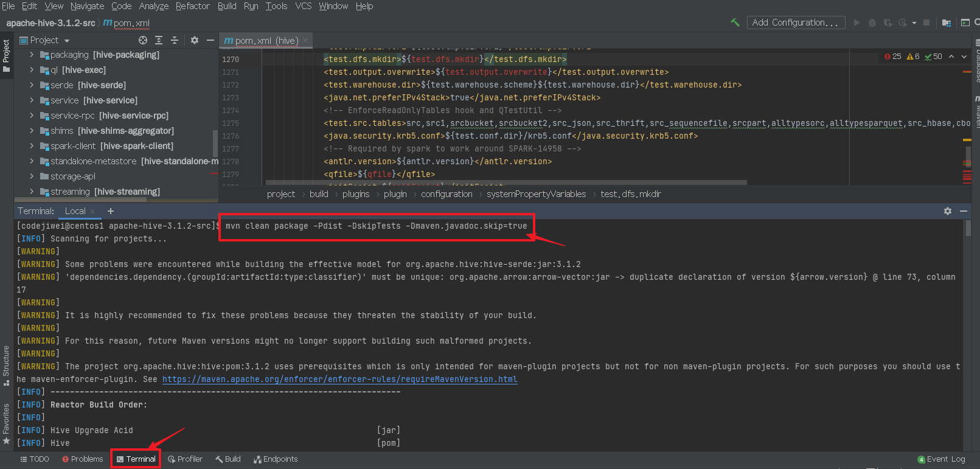Click the Terminal tool window button
The width and height of the screenshot is (980, 469).
pyautogui.click(x=136, y=459)
